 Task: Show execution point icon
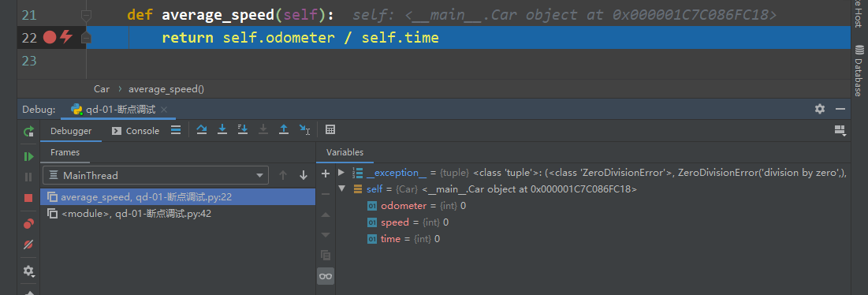176,130
